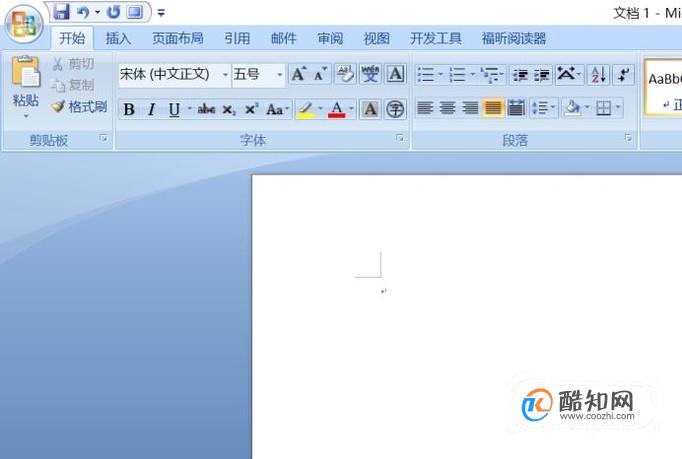Undo the last action

(83, 12)
